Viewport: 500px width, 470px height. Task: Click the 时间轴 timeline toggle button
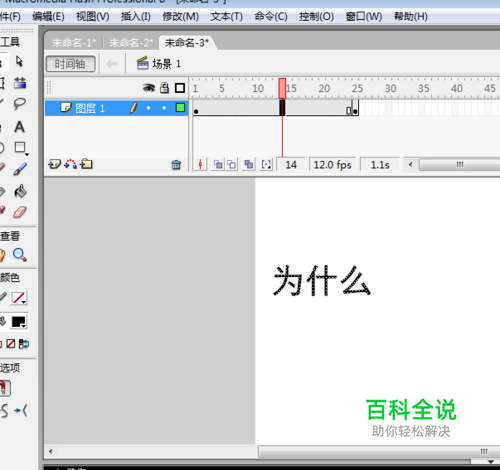tap(70, 64)
